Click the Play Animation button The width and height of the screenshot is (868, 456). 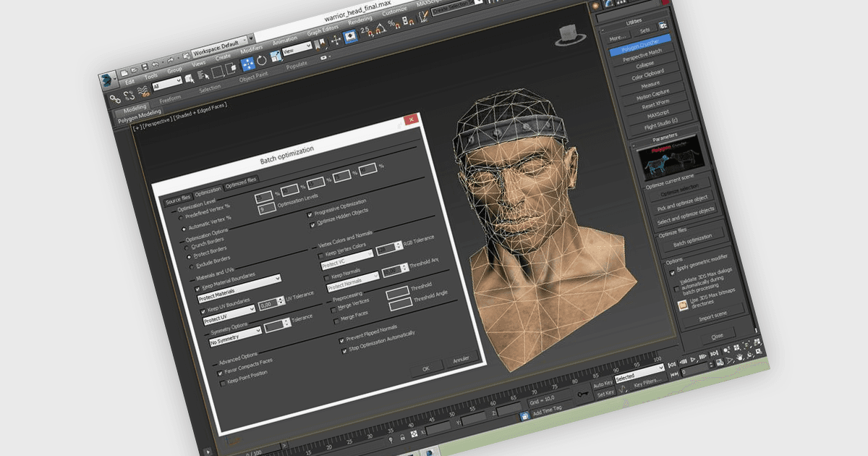694,359
